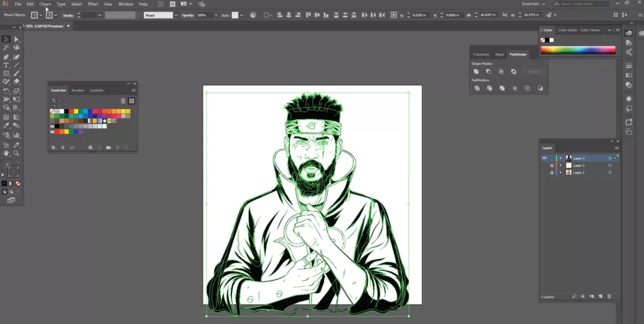Image resolution: width=644 pixels, height=324 pixels.
Task: Pick the Eyedropper tool
Action: click(6, 126)
